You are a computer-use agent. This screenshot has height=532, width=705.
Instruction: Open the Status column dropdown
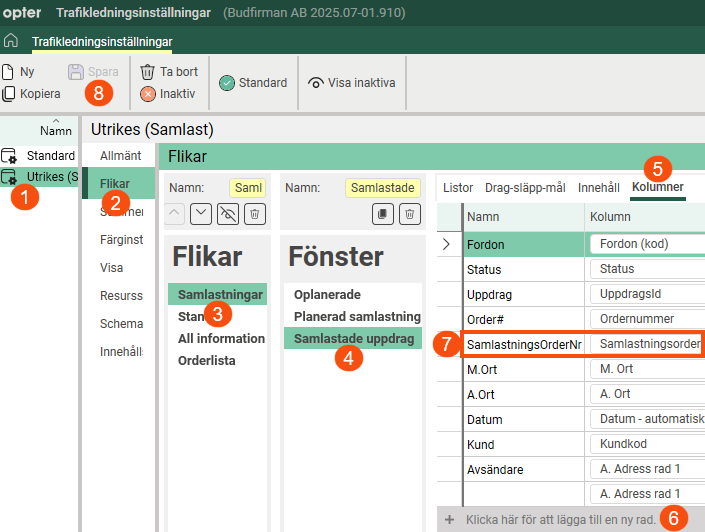pos(646,269)
